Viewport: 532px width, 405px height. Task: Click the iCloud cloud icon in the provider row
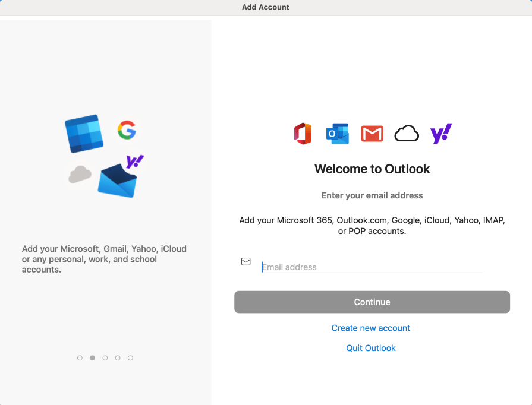tap(407, 133)
